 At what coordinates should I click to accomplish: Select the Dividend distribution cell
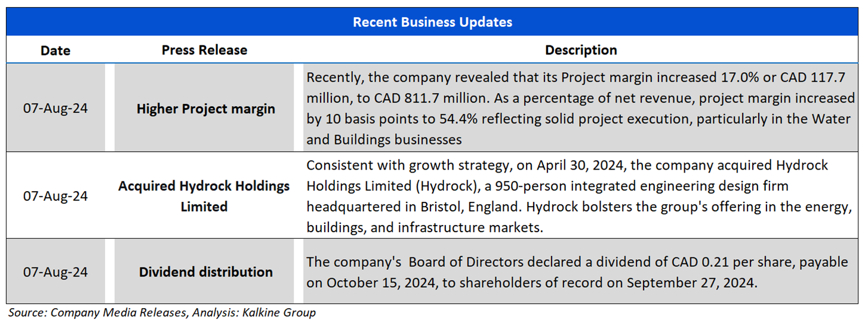(205, 272)
